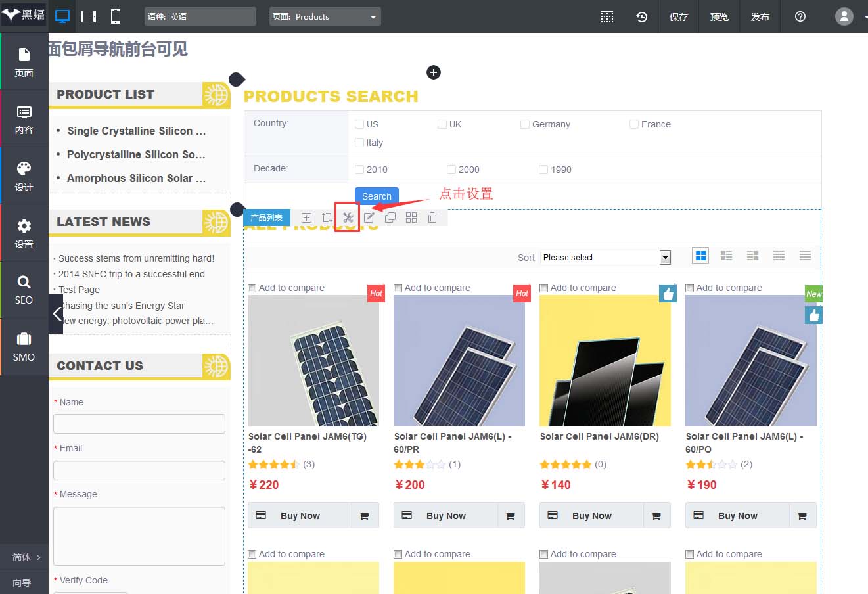The image size is (868, 594).
Task: Delete the product list module via trash icon
Action: [432, 217]
